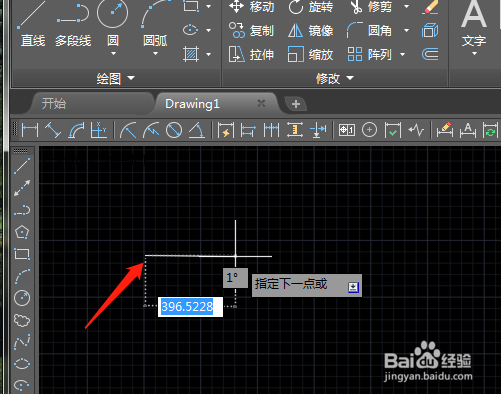Open dropdown next to ribbon hatch icon

(209, 54)
